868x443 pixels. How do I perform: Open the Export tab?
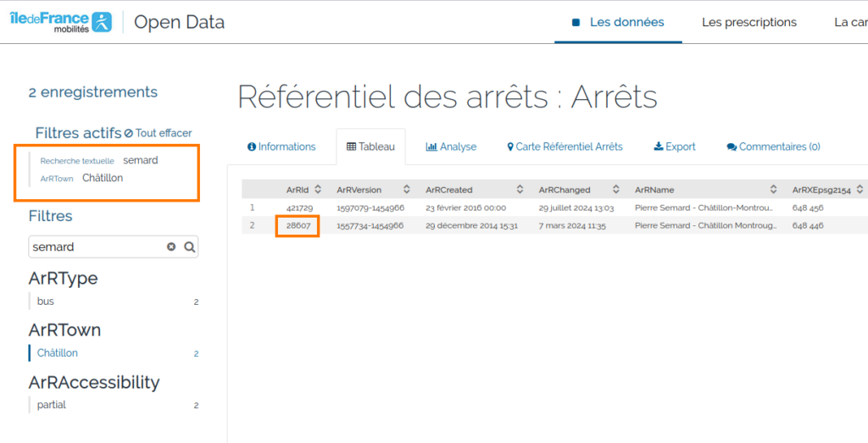click(x=675, y=147)
